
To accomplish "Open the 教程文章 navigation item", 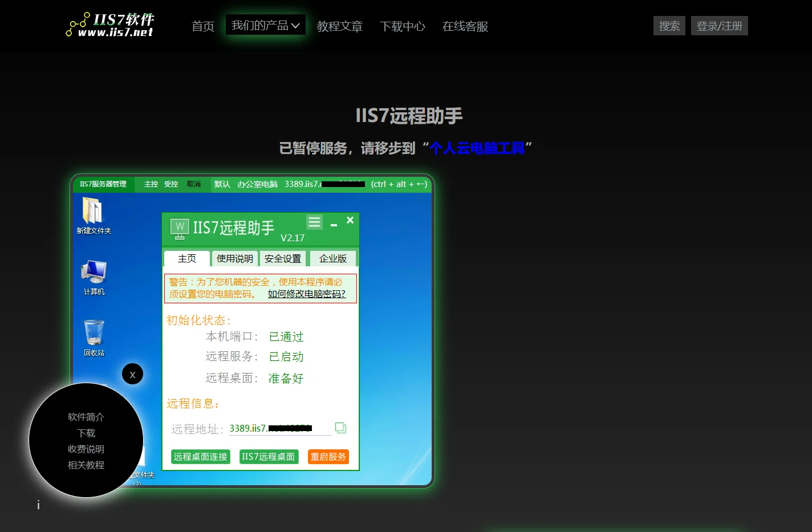I will (340, 26).
